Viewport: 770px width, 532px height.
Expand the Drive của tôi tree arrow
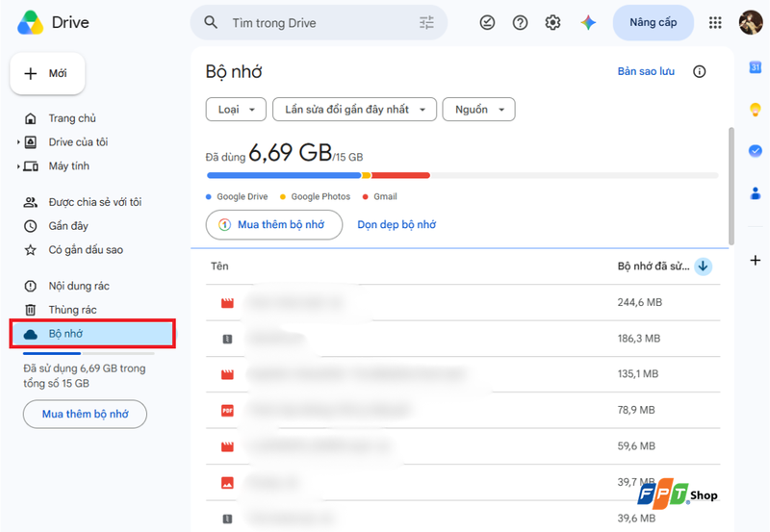18,142
